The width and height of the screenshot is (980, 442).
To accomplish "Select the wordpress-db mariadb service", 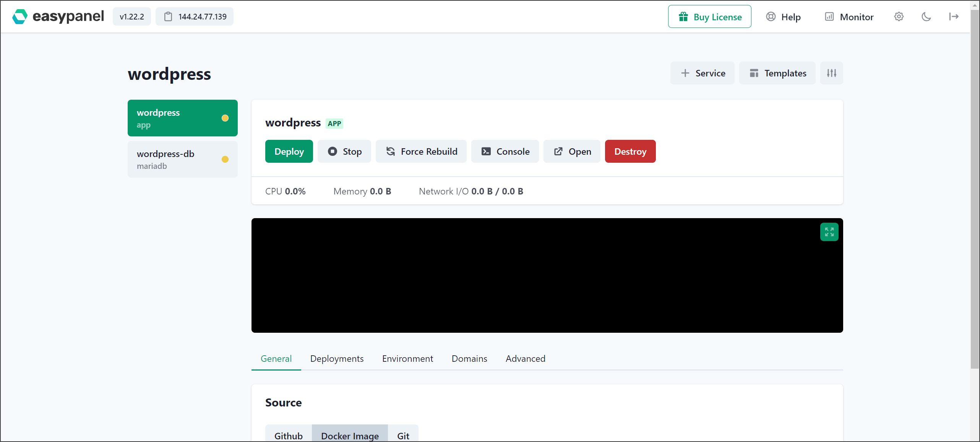I will (x=183, y=159).
